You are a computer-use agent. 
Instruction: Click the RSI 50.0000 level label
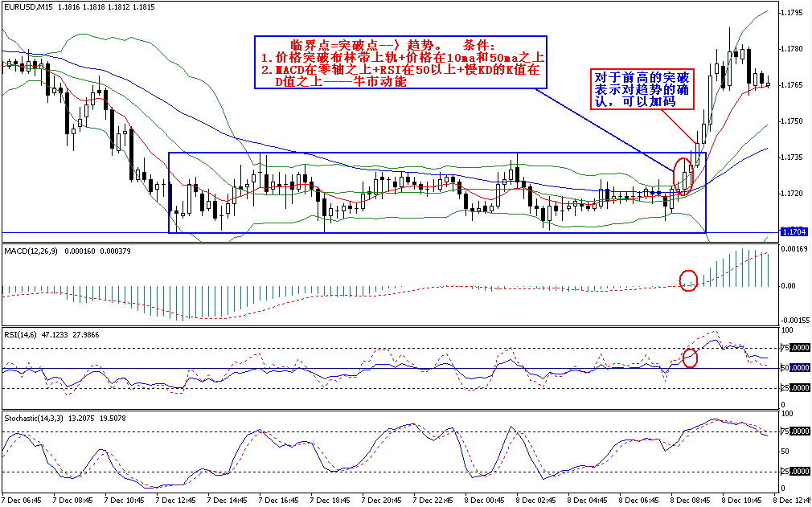(x=795, y=367)
